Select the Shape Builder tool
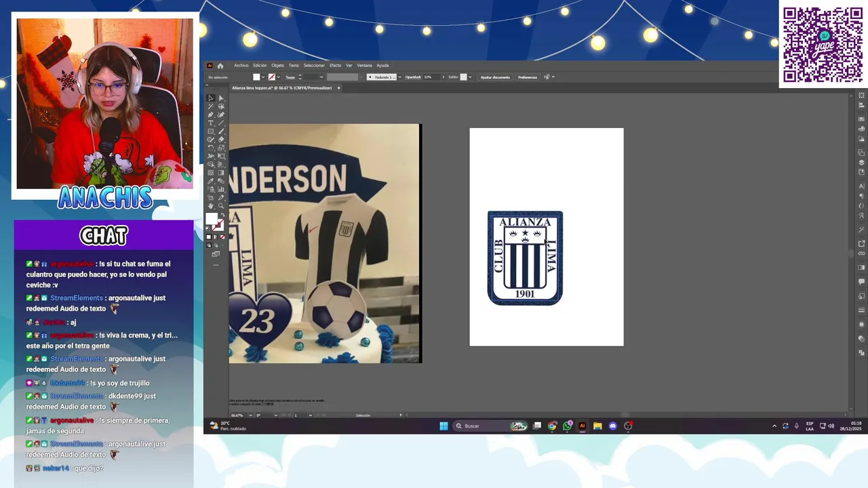This screenshot has width=868, height=488. [210, 164]
